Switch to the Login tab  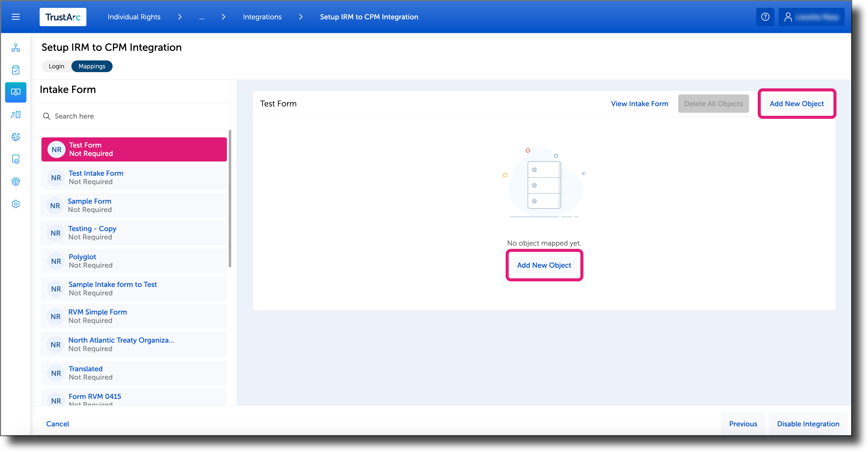click(x=56, y=66)
